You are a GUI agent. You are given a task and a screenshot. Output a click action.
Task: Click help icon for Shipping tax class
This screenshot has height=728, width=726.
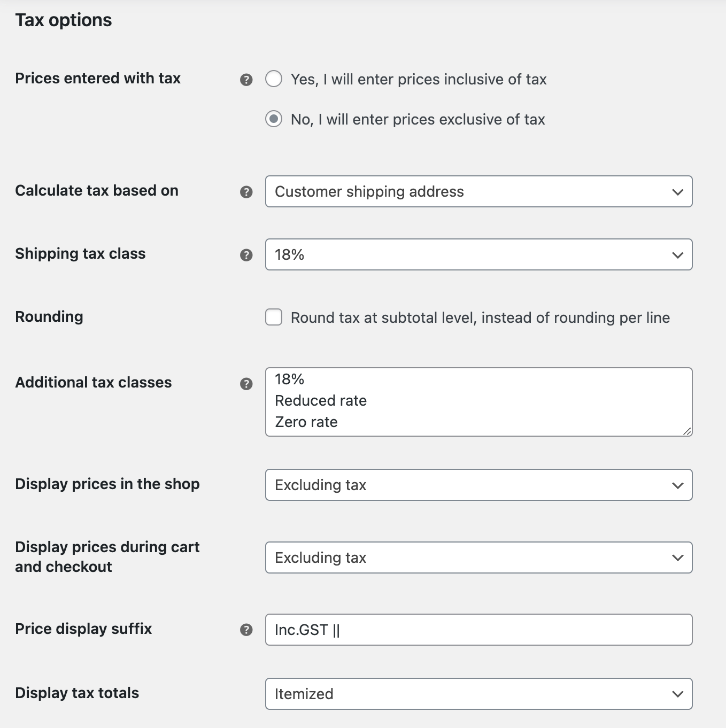click(x=246, y=255)
